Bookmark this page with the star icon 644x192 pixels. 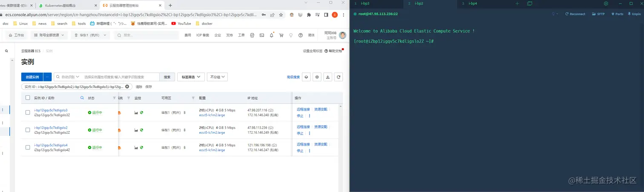[x=281, y=14]
